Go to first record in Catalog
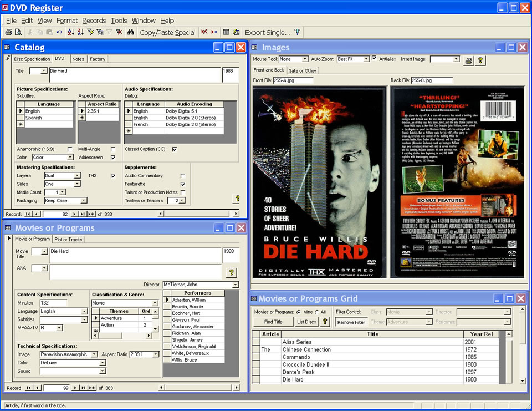The image size is (532, 411). click(28, 214)
